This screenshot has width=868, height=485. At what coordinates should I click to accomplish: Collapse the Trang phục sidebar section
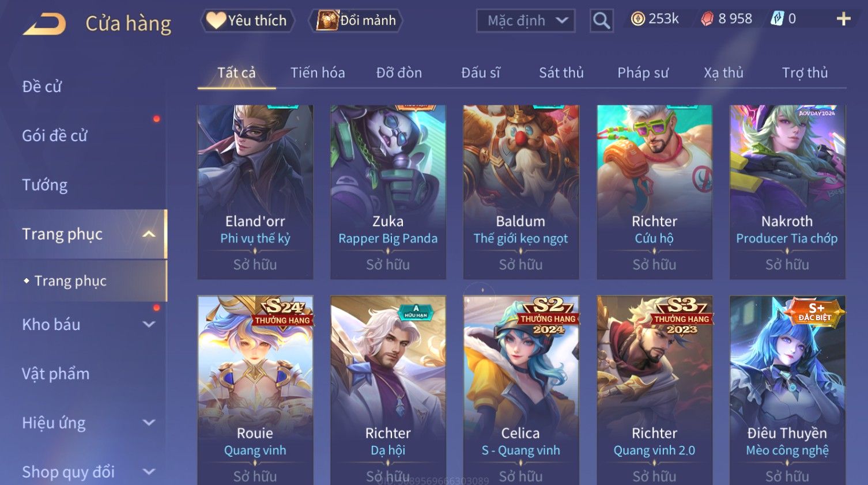(149, 234)
